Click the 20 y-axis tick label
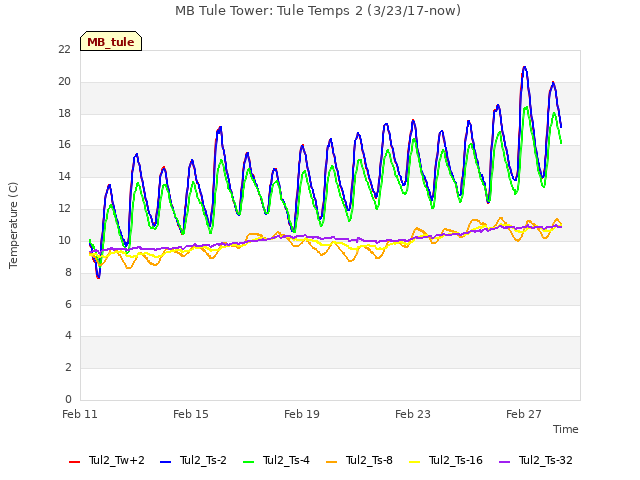The image size is (640, 480). coord(64,82)
